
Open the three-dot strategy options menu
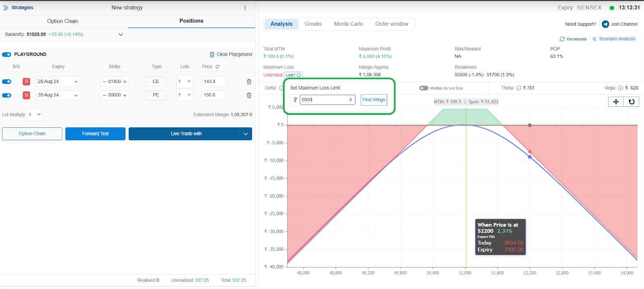coord(245,8)
